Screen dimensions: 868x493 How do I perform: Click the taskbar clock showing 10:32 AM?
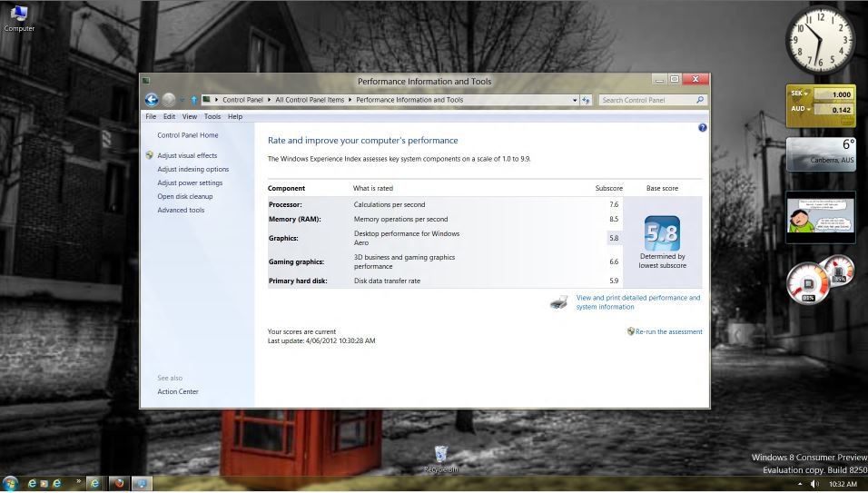pyautogui.click(x=843, y=484)
